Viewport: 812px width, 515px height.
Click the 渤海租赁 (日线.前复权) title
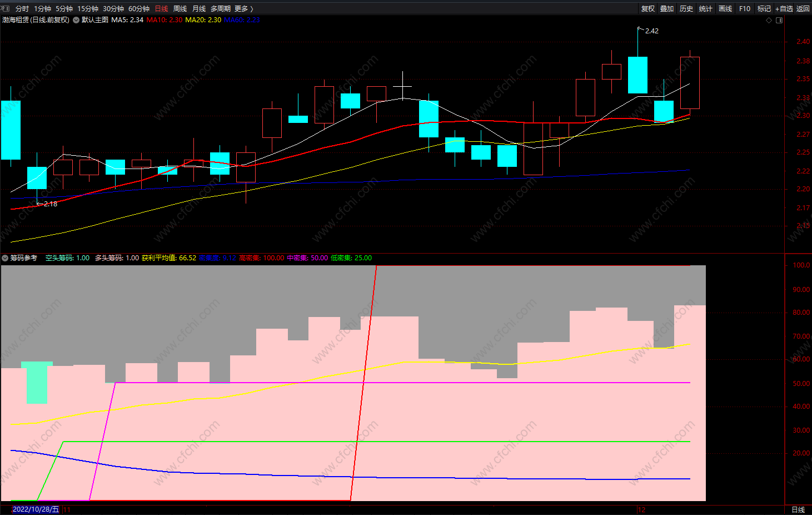pyautogui.click(x=36, y=20)
